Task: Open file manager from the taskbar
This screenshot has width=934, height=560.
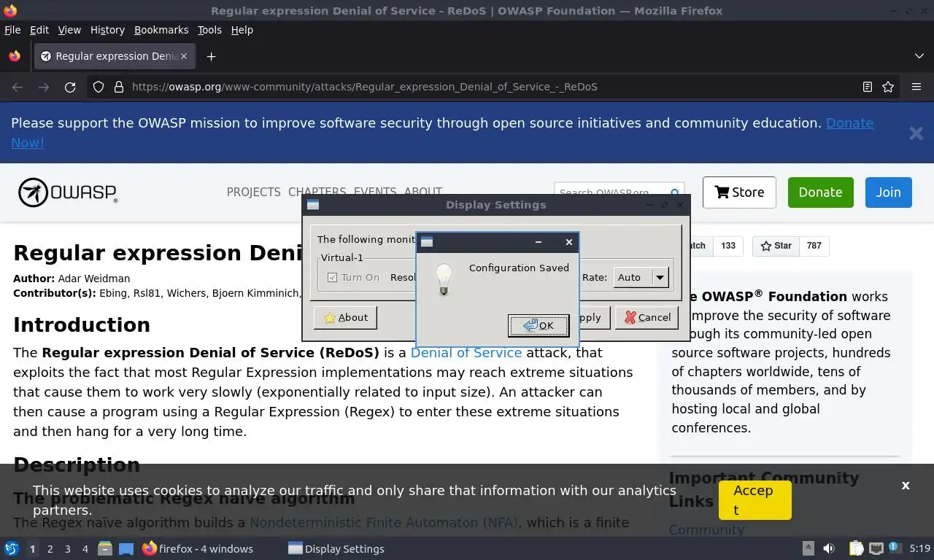Action: (x=105, y=549)
